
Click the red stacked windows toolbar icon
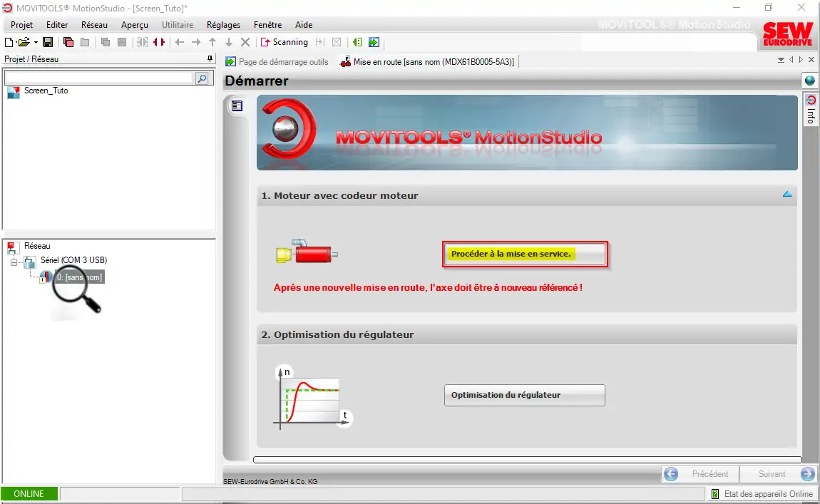68,42
